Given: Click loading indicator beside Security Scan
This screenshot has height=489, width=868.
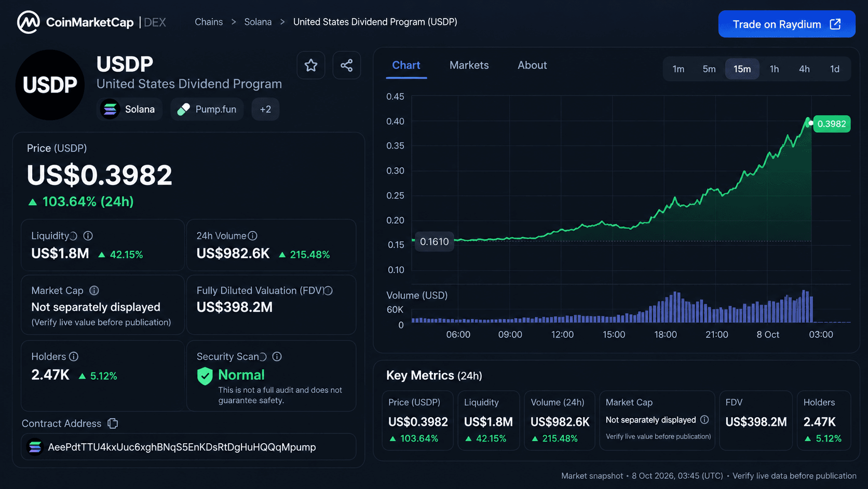Looking at the screenshot, I should pos(263,356).
